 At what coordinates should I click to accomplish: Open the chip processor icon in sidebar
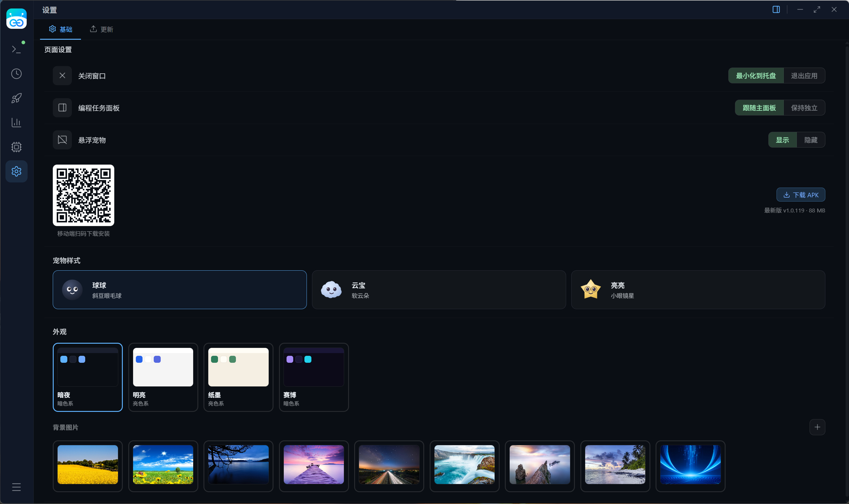tap(16, 147)
